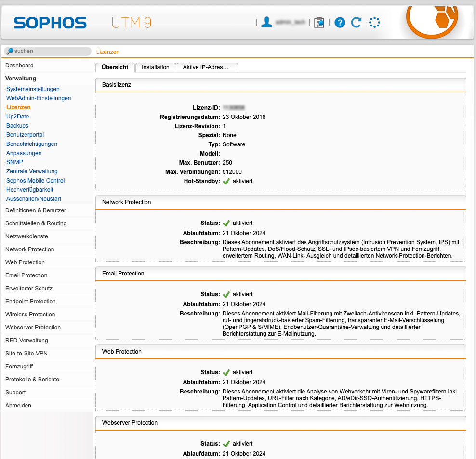
Task: Open SNMP settings link
Action: pyautogui.click(x=14, y=162)
